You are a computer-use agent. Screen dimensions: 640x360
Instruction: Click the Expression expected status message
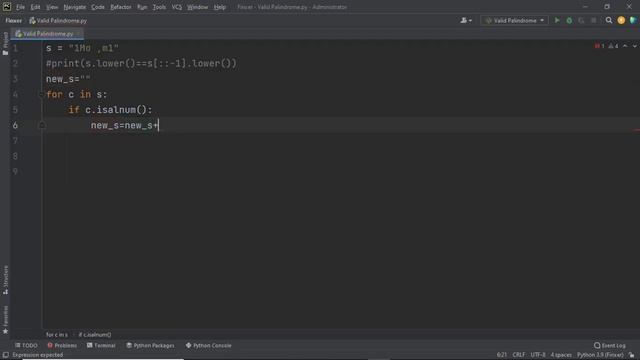[38, 355]
